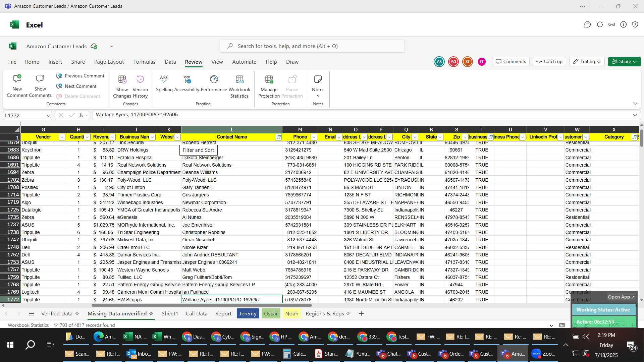The height and width of the screenshot is (362, 644).
Task: Open the Accessibility checker
Action: pos(187,84)
